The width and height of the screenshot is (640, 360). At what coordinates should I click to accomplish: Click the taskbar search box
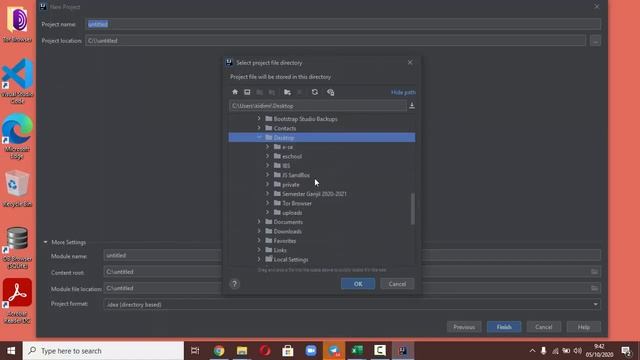pos(103,351)
